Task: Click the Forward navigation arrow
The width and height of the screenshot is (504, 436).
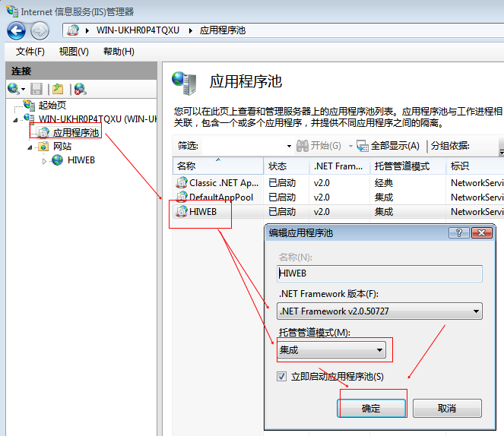Action: 40,31
